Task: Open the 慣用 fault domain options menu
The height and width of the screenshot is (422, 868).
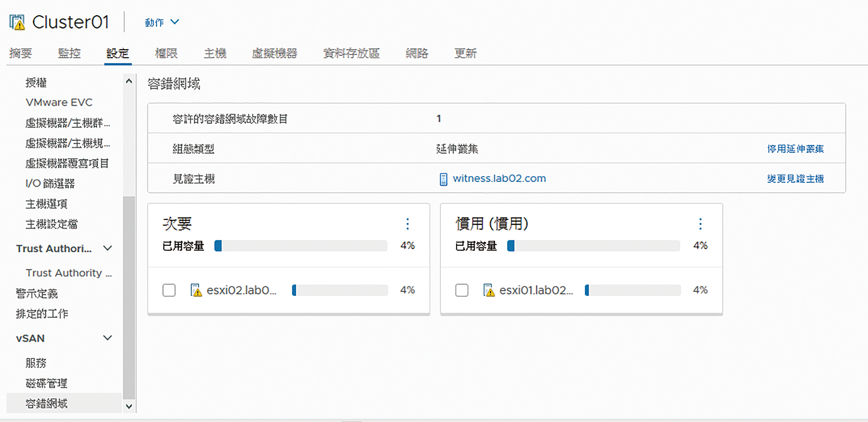Action: pyautogui.click(x=700, y=224)
